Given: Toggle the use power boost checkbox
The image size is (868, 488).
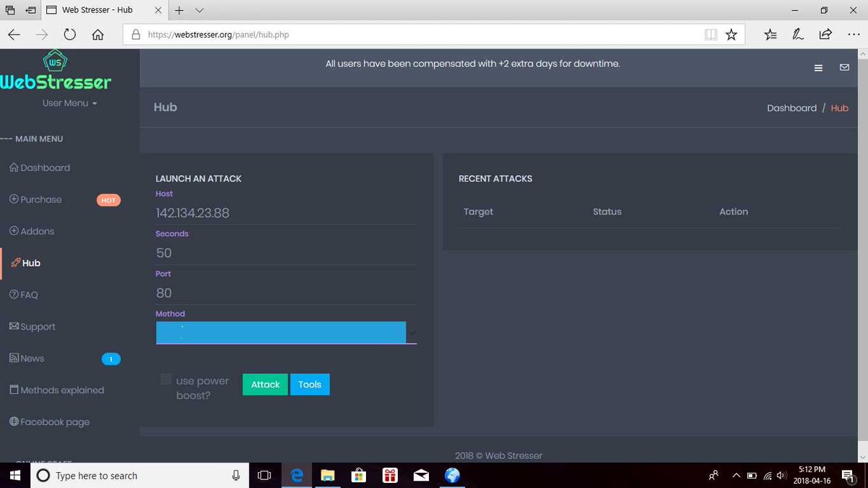Looking at the screenshot, I should coord(166,380).
